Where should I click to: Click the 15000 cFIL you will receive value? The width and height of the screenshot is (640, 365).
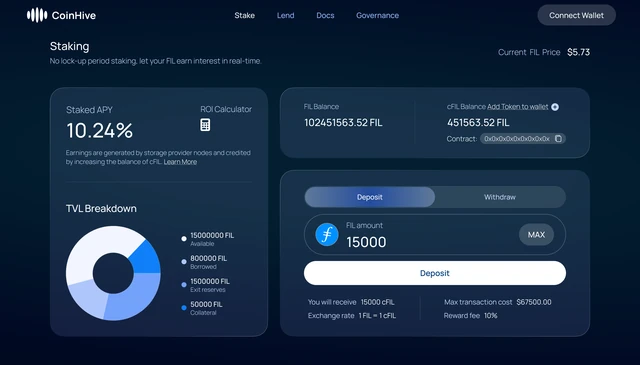pyautogui.click(x=378, y=302)
